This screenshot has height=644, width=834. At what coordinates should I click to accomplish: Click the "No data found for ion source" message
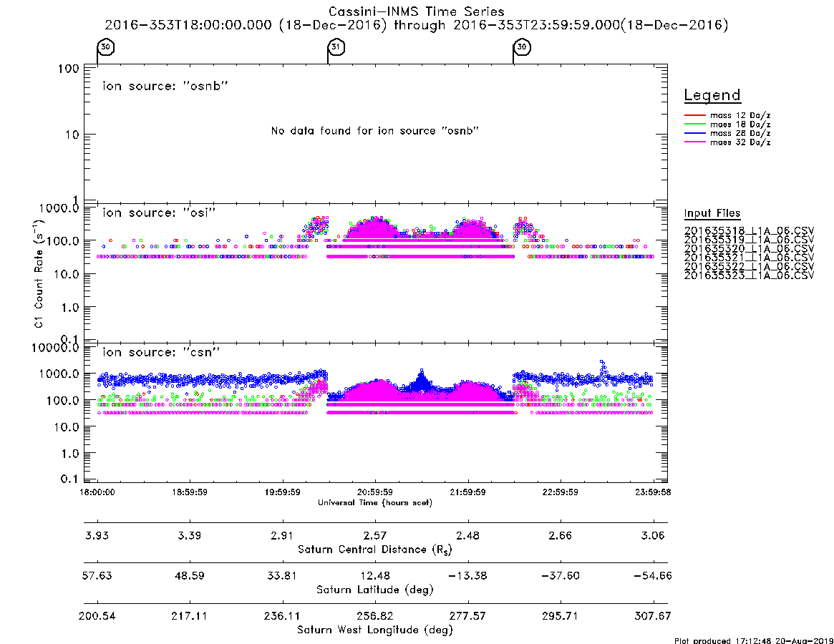click(x=375, y=131)
